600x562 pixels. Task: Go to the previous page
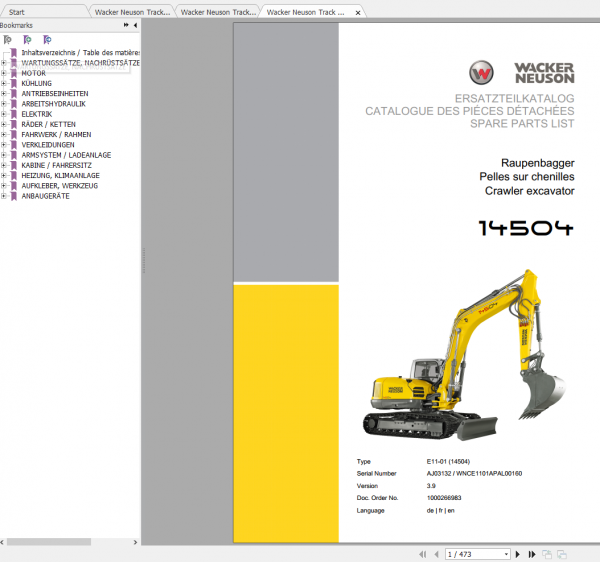click(437, 554)
